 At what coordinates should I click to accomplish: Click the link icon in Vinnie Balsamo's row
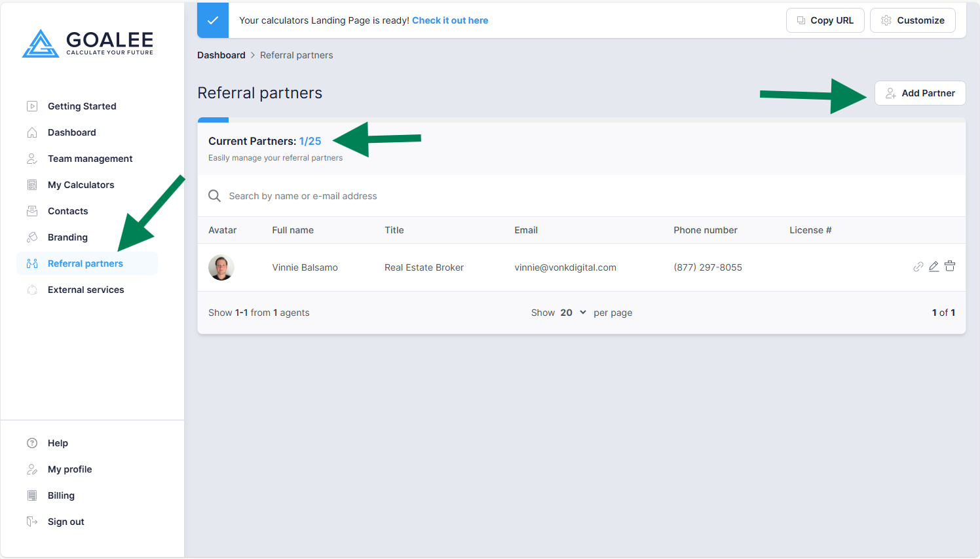(x=918, y=267)
